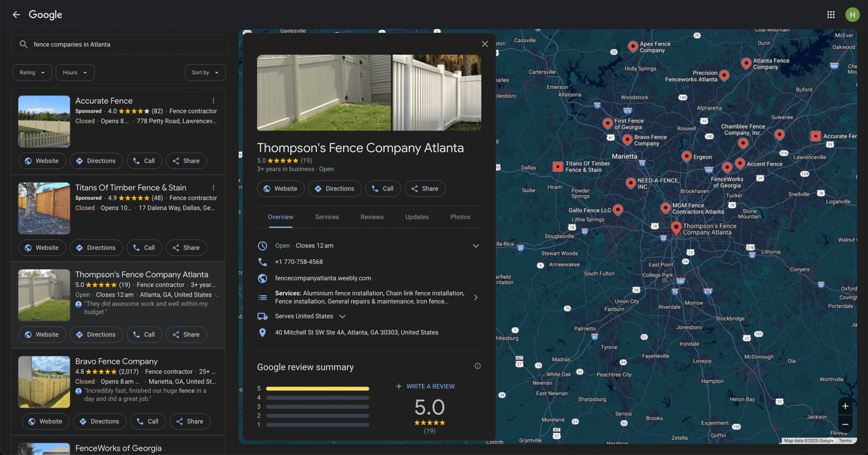Expand the opening hours chevron
This screenshot has height=455, width=868.
(x=476, y=246)
